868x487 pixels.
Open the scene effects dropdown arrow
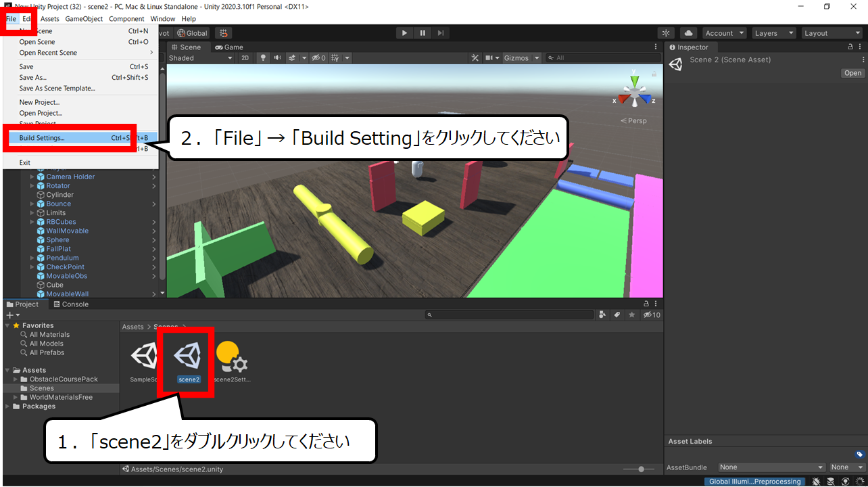[304, 58]
